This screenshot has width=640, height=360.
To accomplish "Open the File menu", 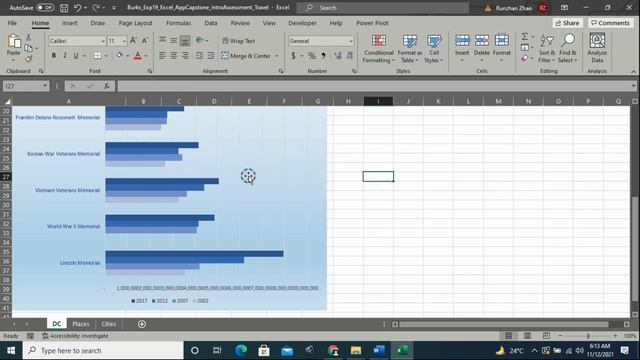I will click(x=12, y=23).
